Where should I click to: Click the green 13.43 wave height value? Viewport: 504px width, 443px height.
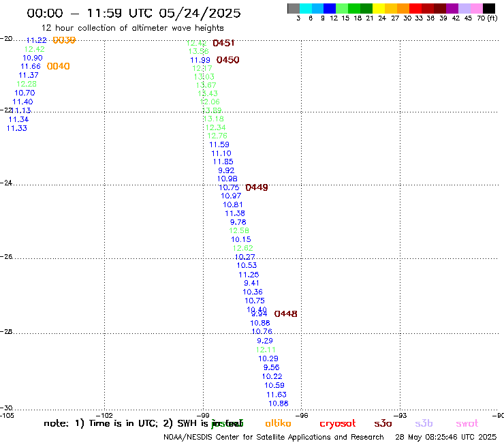[x=208, y=93]
